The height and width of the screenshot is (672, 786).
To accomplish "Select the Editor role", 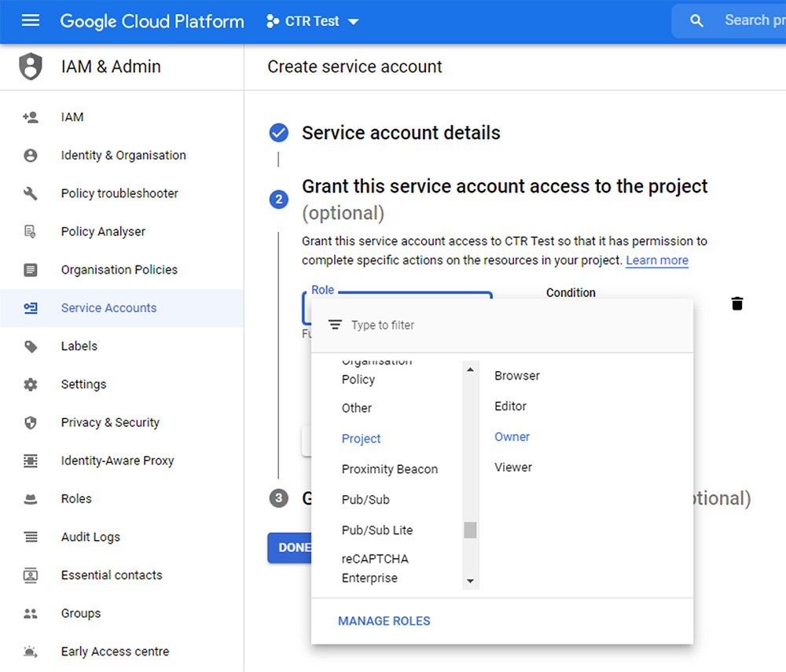I will tap(510, 406).
